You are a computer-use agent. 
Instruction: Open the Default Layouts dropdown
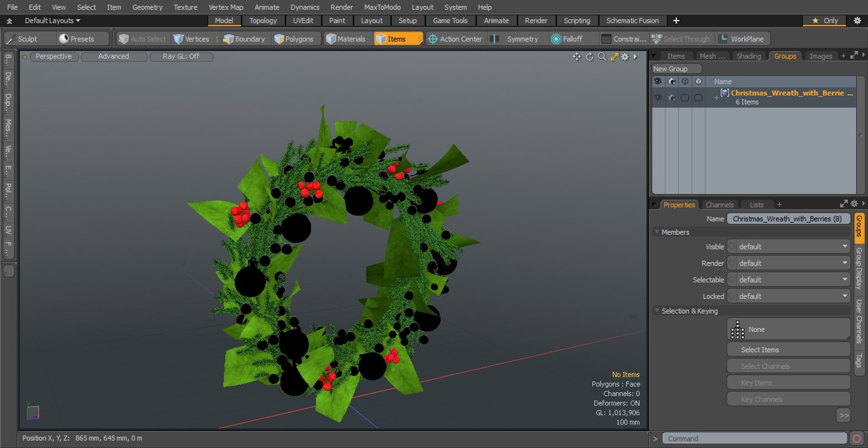[52, 20]
